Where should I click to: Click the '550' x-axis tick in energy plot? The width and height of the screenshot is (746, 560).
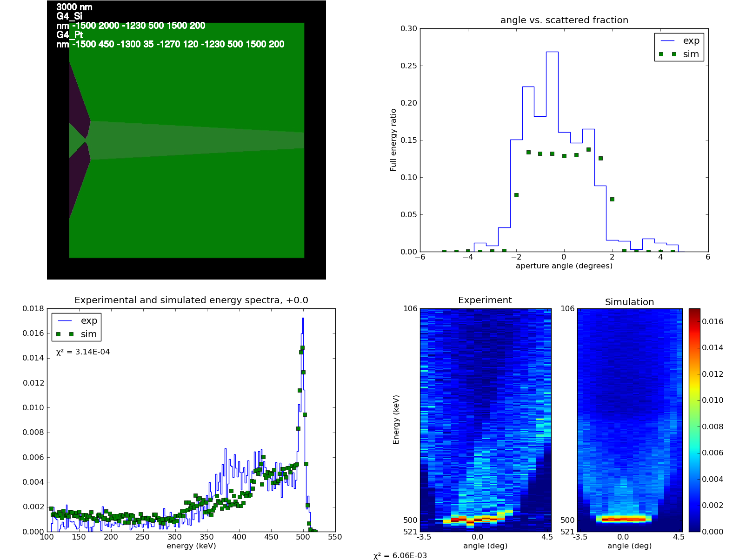335,537
